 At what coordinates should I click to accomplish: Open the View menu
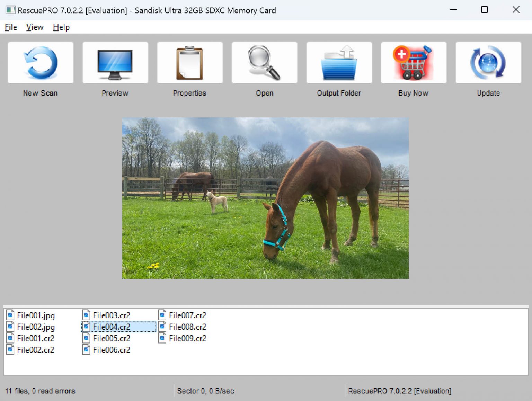click(x=34, y=27)
